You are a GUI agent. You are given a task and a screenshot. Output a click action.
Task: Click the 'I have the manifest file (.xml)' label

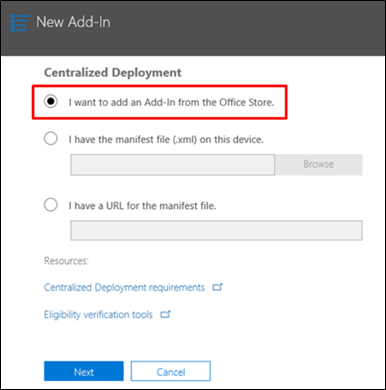pyautogui.click(x=166, y=139)
